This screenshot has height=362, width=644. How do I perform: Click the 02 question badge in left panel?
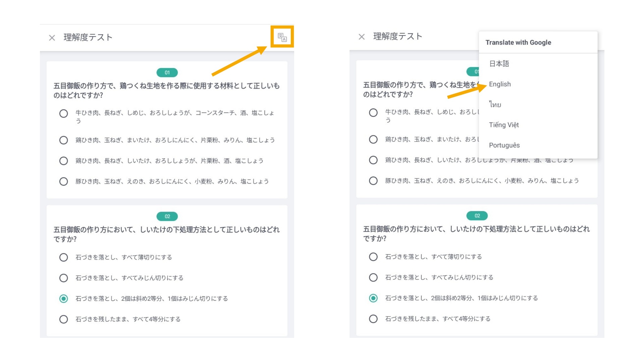pos(167,217)
